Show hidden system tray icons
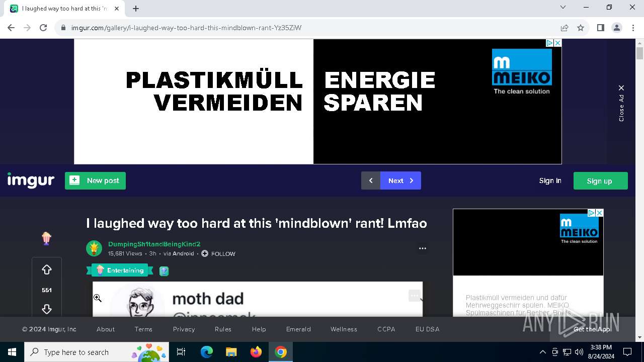This screenshot has height=362, width=644. 542,352
